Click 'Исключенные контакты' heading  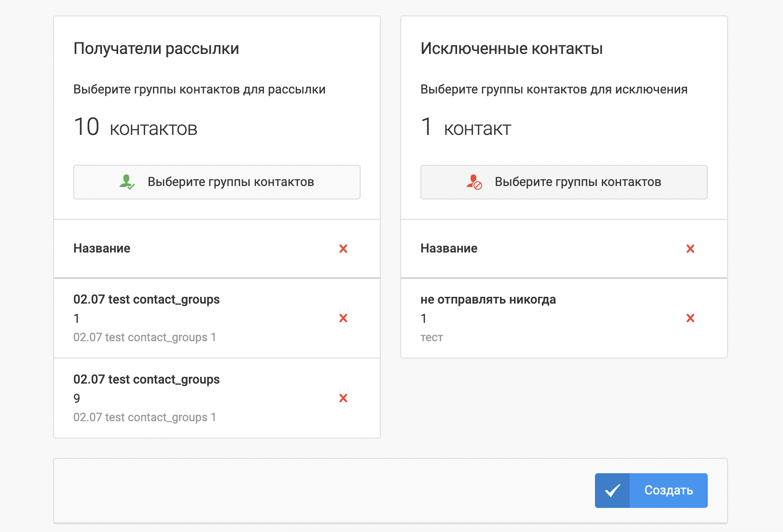click(x=512, y=49)
